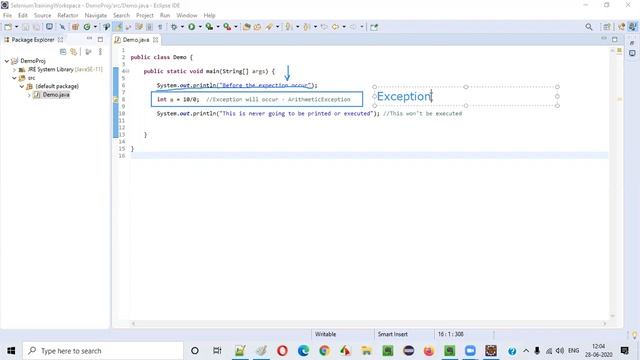Click the Smart Insert status field
Screen dimensions: 640x360
(x=393, y=334)
